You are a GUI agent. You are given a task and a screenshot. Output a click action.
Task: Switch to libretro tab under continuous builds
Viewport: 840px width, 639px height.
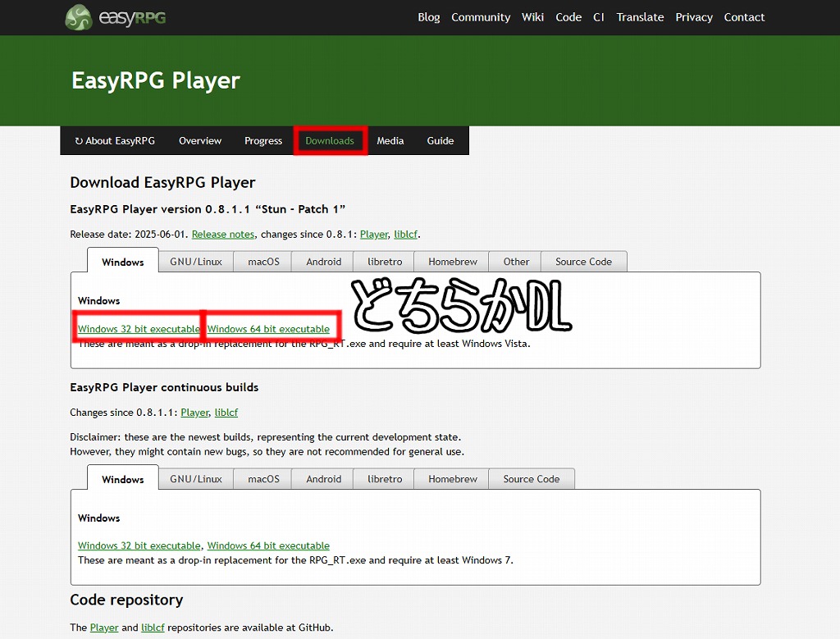(385, 479)
